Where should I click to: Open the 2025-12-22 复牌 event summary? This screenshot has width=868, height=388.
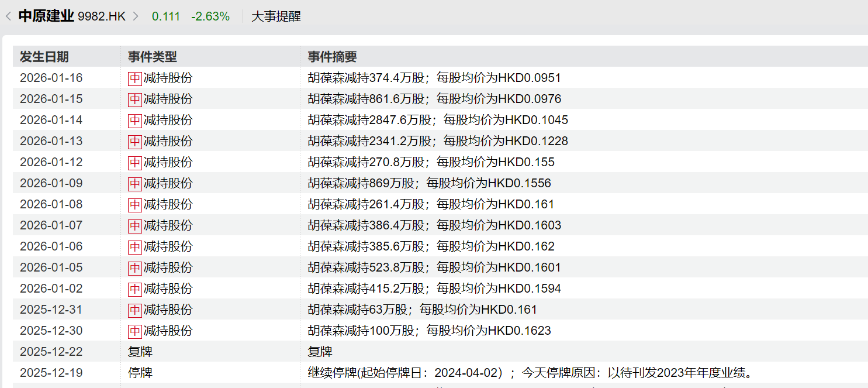click(x=320, y=352)
